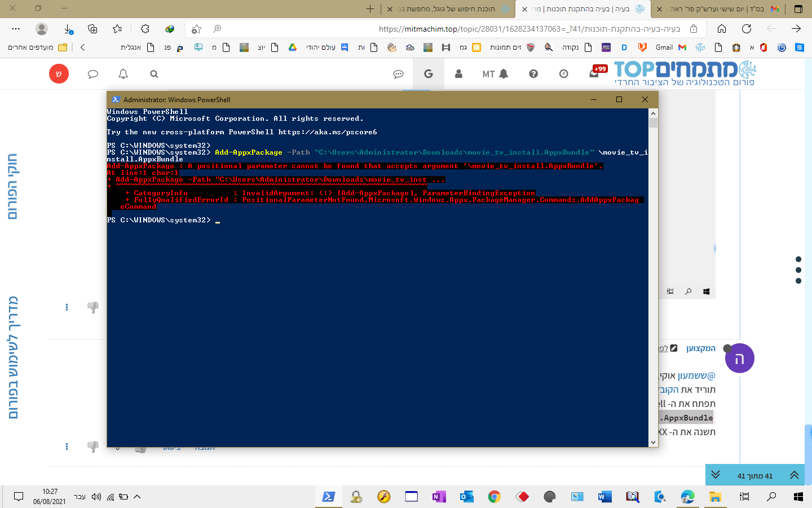
Task: Click PowerShell scrollbar down arrow
Action: coord(654,443)
